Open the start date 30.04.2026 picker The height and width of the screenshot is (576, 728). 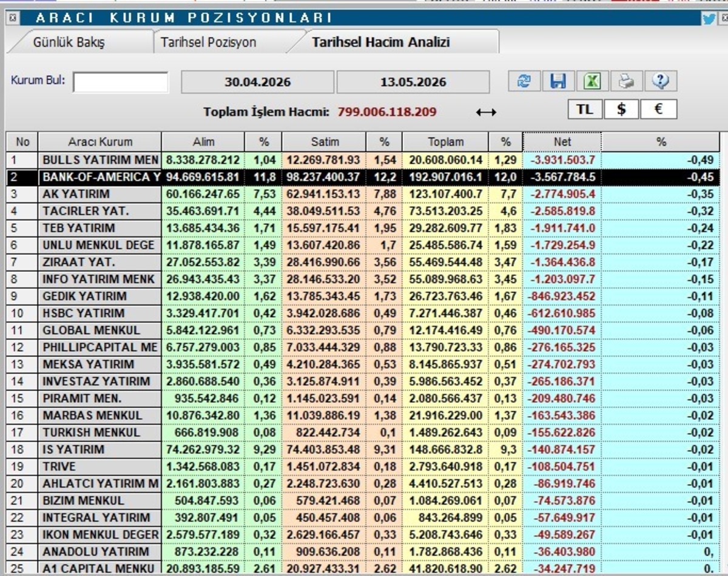point(257,82)
